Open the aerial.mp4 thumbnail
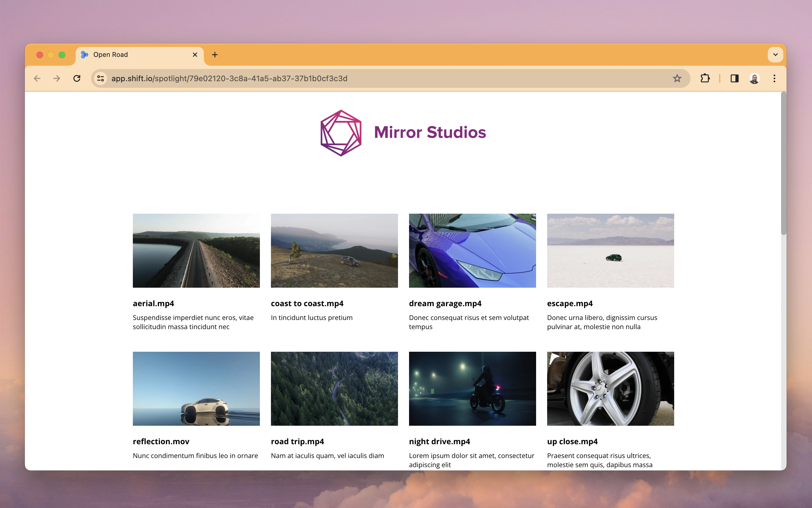 pyautogui.click(x=196, y=251)
